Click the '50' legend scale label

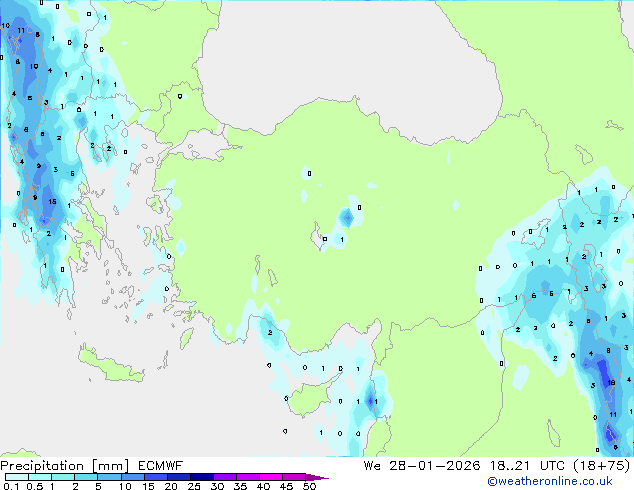point(310,486)
